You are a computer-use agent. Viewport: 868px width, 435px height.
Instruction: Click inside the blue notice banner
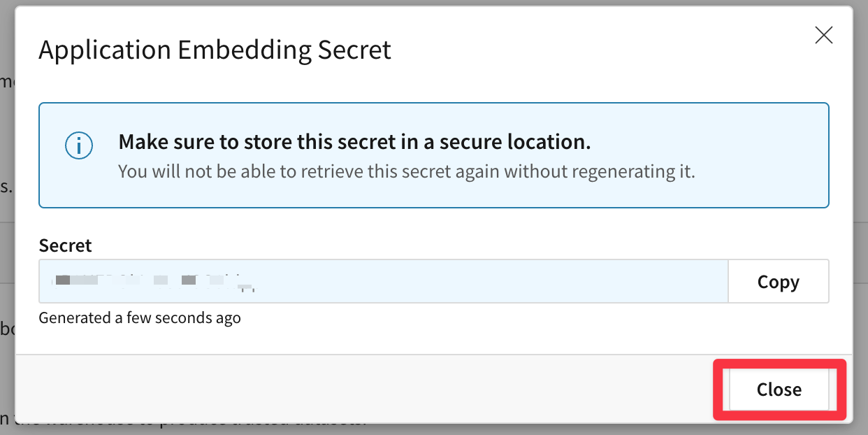(x=433, y=155)
